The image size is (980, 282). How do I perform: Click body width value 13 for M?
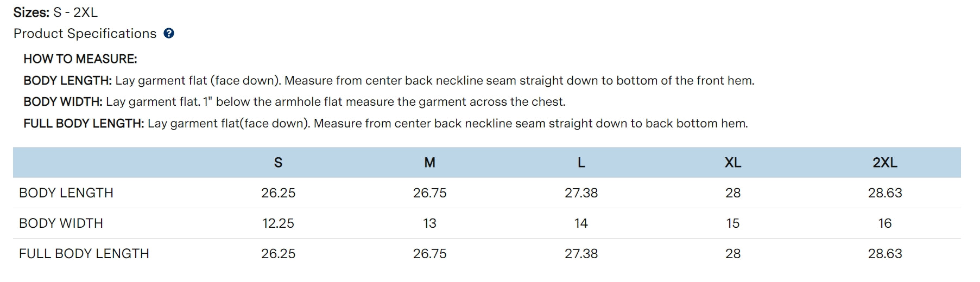point(429,223)
